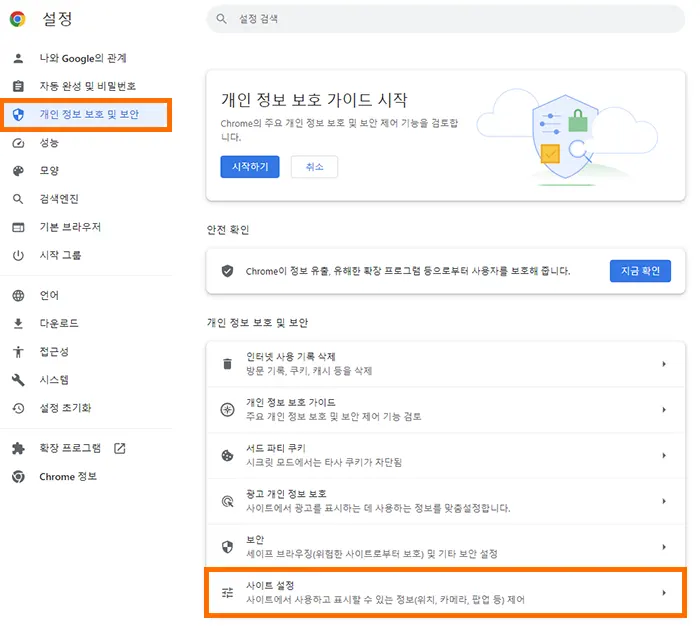Open 검색엔진 settings
This screenshot has width=700, height=635.
tap(59, 199)
